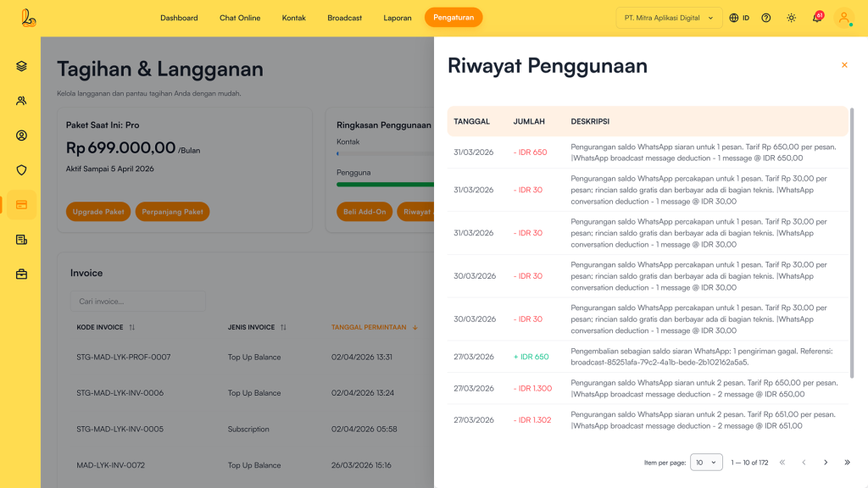Click the user profile avatar
Image resolution: width=868 pixels, height=488 pixels.
point(843,18)
